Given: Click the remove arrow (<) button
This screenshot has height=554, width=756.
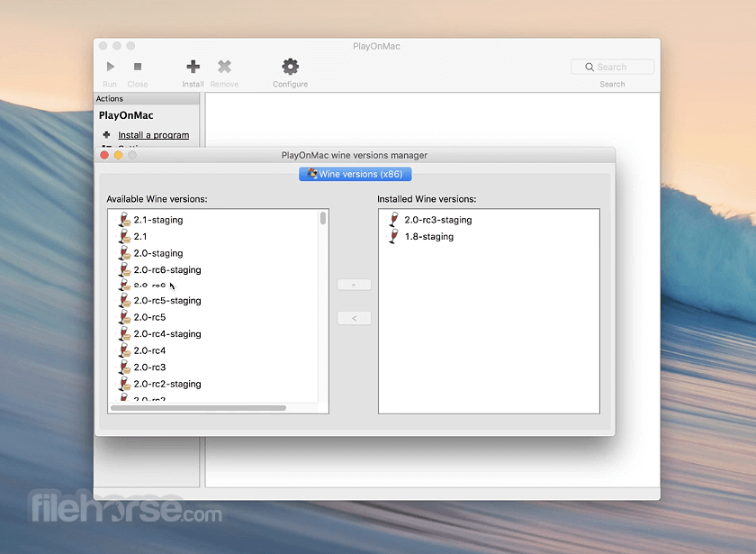Looking at the screenshot, I should click(354, 318).
